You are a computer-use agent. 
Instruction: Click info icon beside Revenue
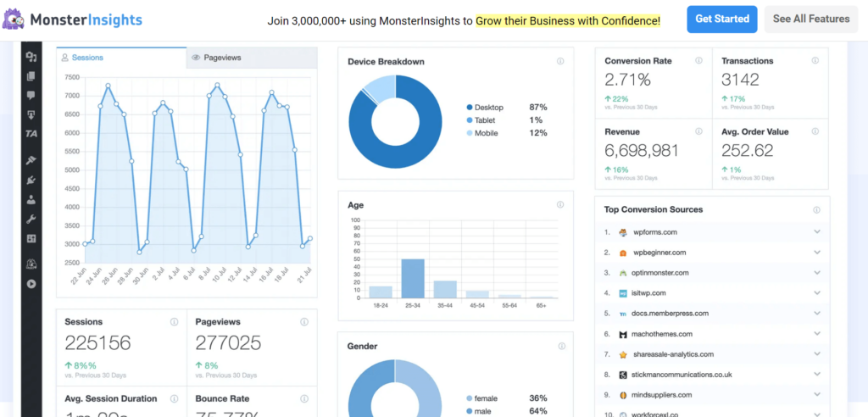(x=698, y=131)
